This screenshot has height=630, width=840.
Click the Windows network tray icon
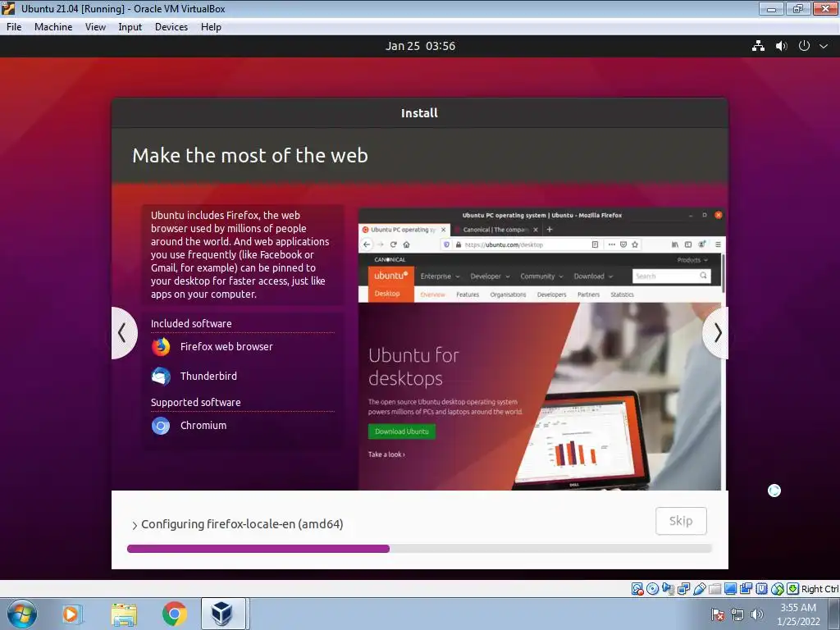click(737, 615)
